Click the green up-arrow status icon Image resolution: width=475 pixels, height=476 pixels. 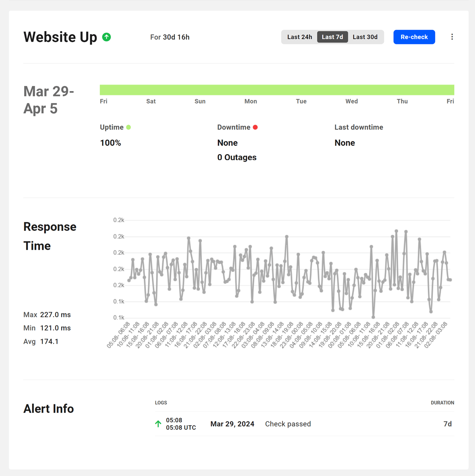tap(107, 37)
